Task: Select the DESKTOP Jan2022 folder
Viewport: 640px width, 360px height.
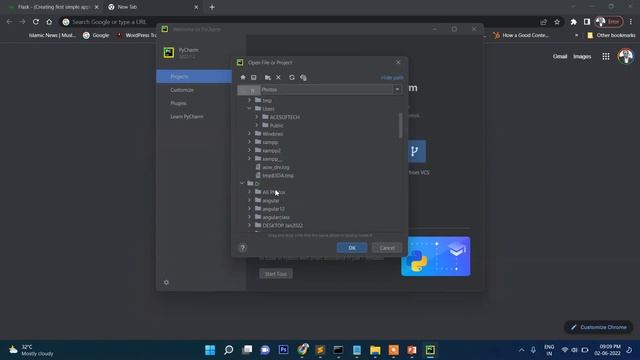Action: click(x=282, y=225)
